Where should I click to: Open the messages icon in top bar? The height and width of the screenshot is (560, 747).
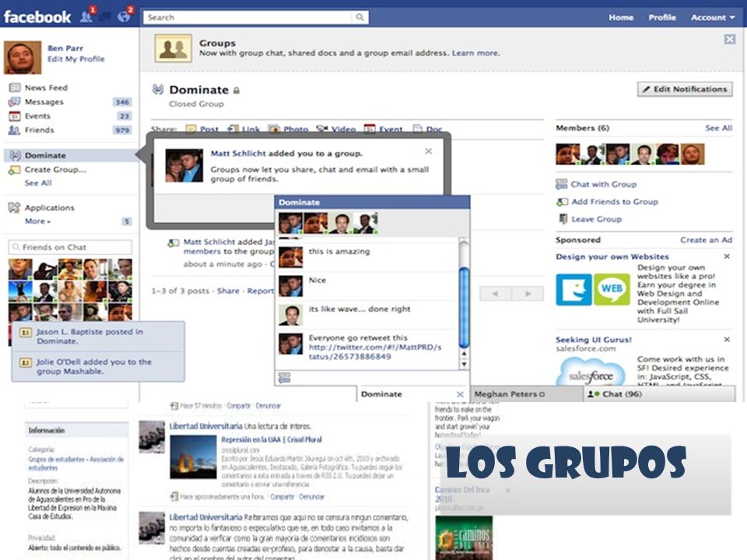pyautogui.click(x=105, y=17)
